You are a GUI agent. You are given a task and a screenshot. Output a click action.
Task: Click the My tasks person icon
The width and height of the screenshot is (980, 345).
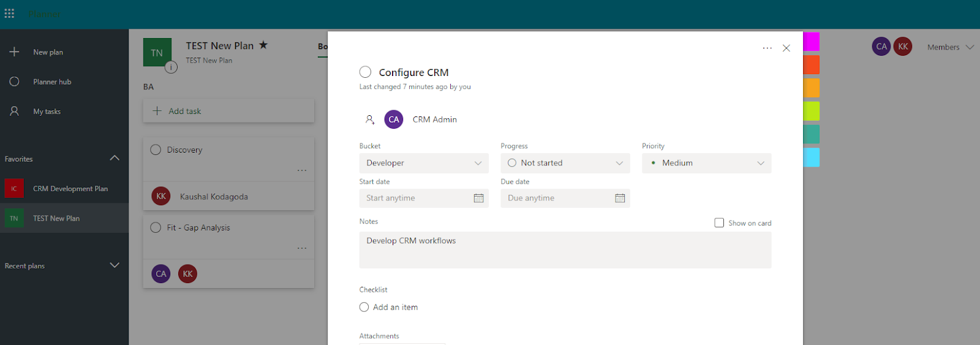click(x=15, y=112)
